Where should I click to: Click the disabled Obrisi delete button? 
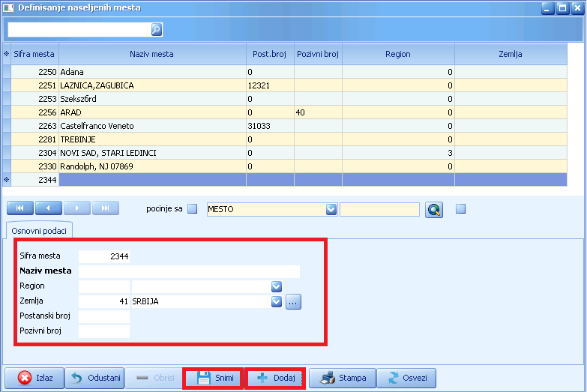[x=155, y=378]
